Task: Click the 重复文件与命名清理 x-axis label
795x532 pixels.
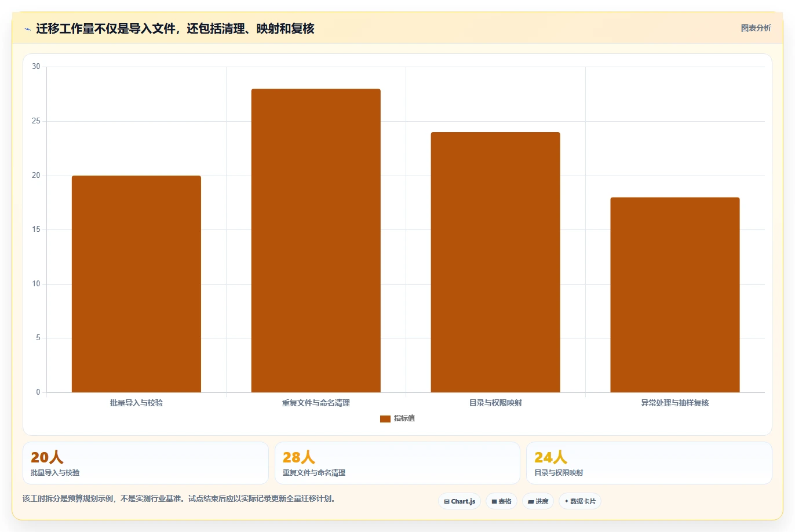Action: point(316,403)
